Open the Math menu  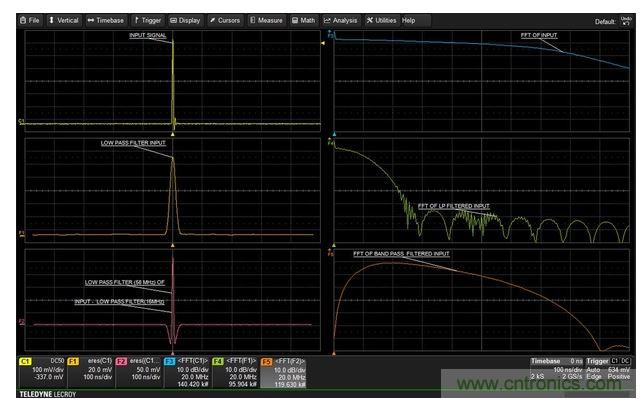(x=303, y=20)
